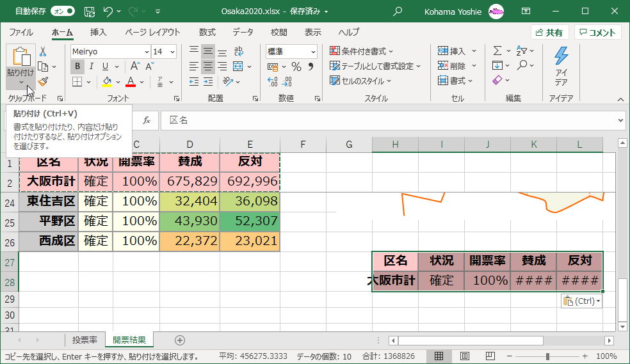Apply red font color
Screen dimensions: 630x364
click(x=131, y=82)
